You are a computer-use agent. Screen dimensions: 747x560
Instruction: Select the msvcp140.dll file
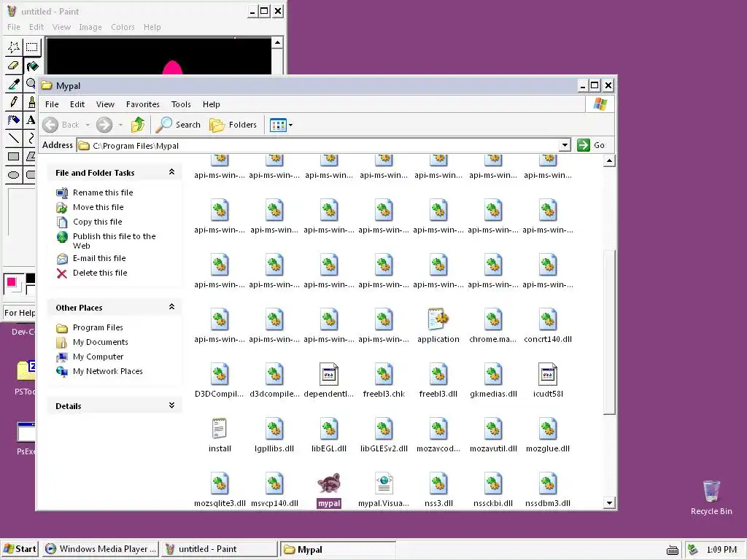point(274,489)
